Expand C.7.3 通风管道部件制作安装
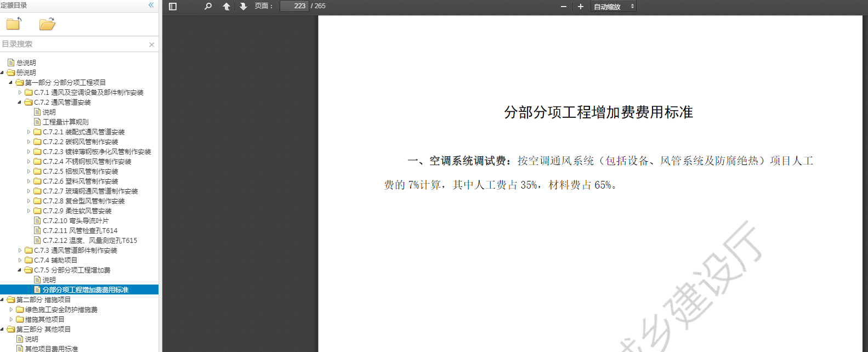 20,250
